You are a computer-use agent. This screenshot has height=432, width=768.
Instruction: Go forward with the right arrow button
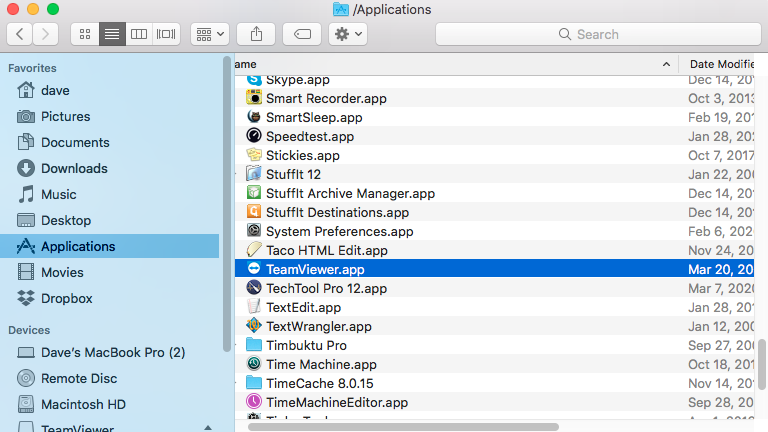click(x=46, y=34)
